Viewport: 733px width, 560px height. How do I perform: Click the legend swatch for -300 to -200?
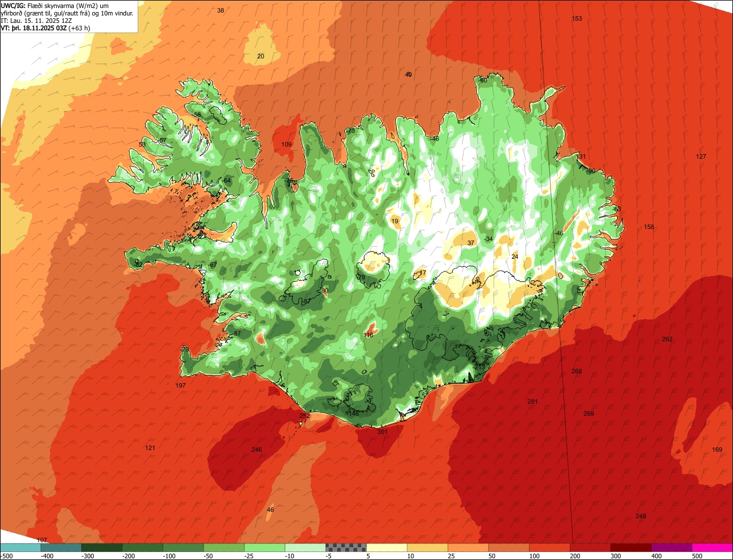(102, 547)
